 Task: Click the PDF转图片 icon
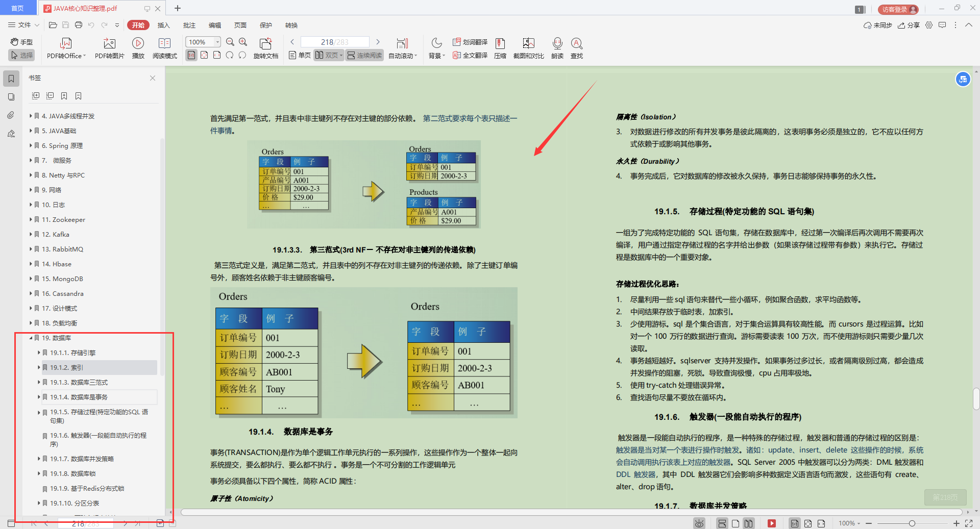(109, 47)
